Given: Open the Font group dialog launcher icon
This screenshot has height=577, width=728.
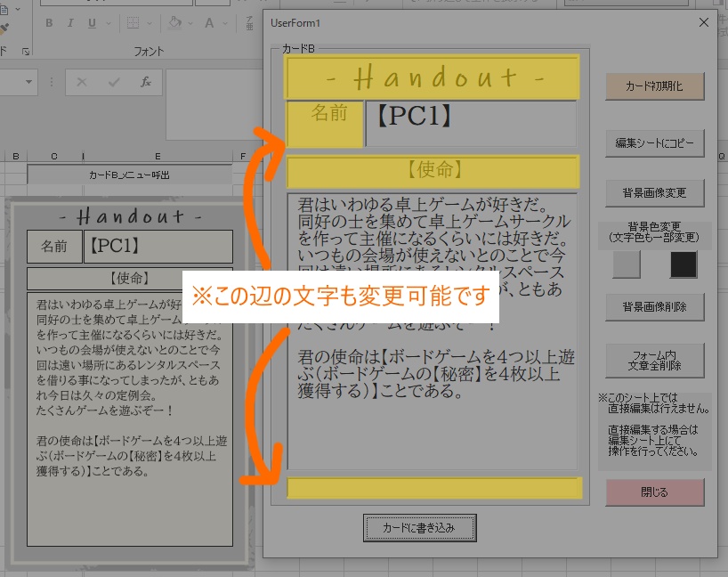Looking at the screenshot, I should pyautogui.click(x=26, y=51).
